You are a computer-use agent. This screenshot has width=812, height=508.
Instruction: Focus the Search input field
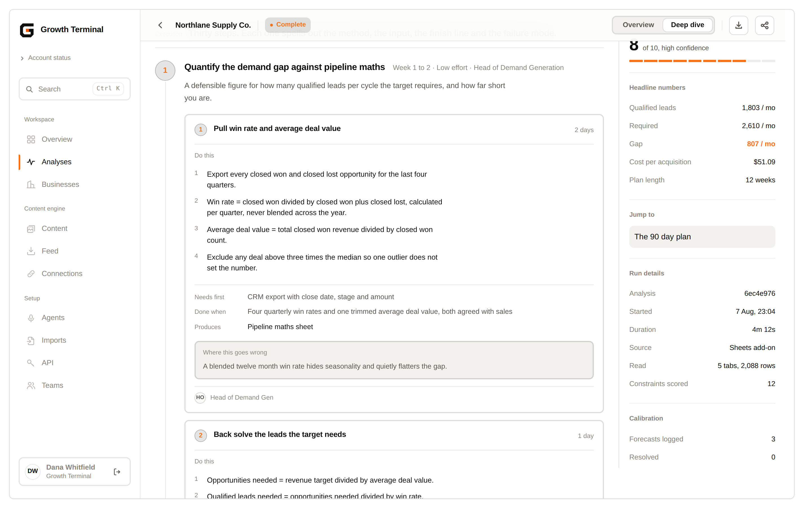74,89
